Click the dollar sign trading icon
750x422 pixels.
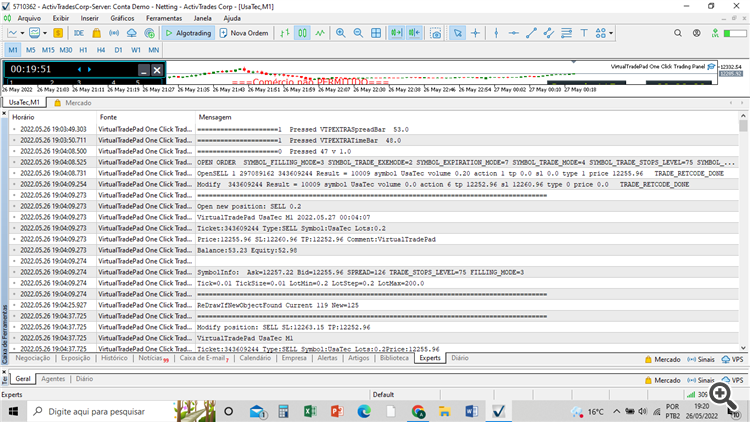tap(58, 33)
